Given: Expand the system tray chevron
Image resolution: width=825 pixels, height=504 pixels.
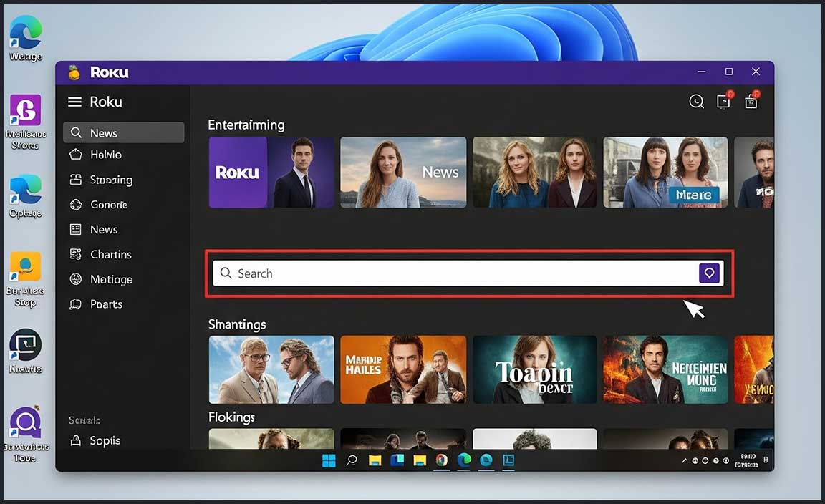Looking at the screenshot, I should pos(684,461).
